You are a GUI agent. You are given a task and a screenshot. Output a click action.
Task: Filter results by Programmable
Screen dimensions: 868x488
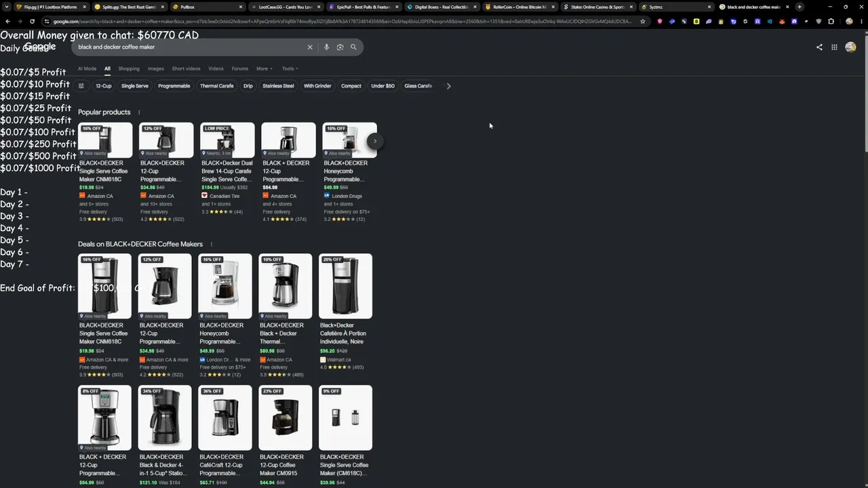click(x=174, y=86)
